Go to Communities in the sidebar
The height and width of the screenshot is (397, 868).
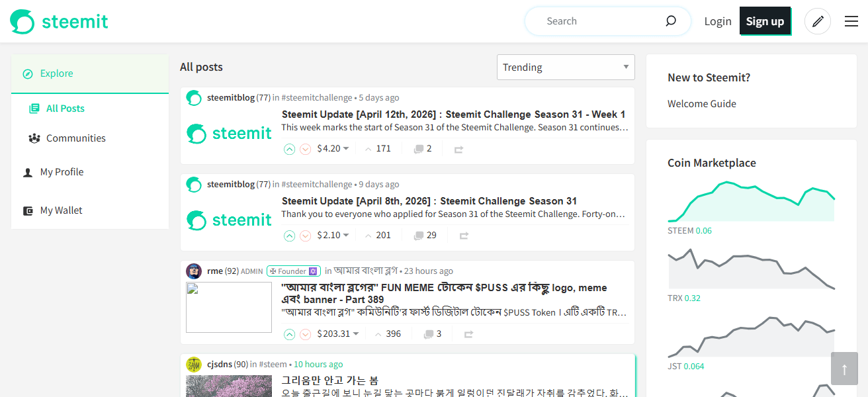pos(76,138)
